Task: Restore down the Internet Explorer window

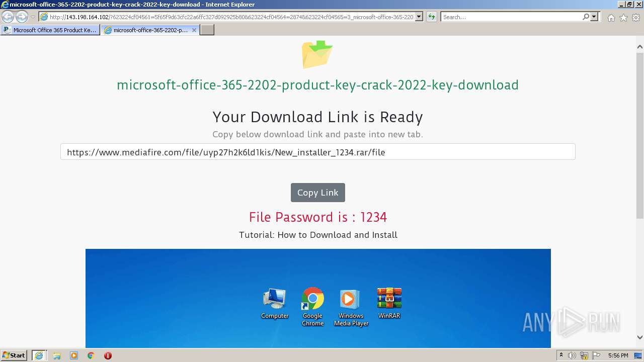Action: (x=629, y=4)
